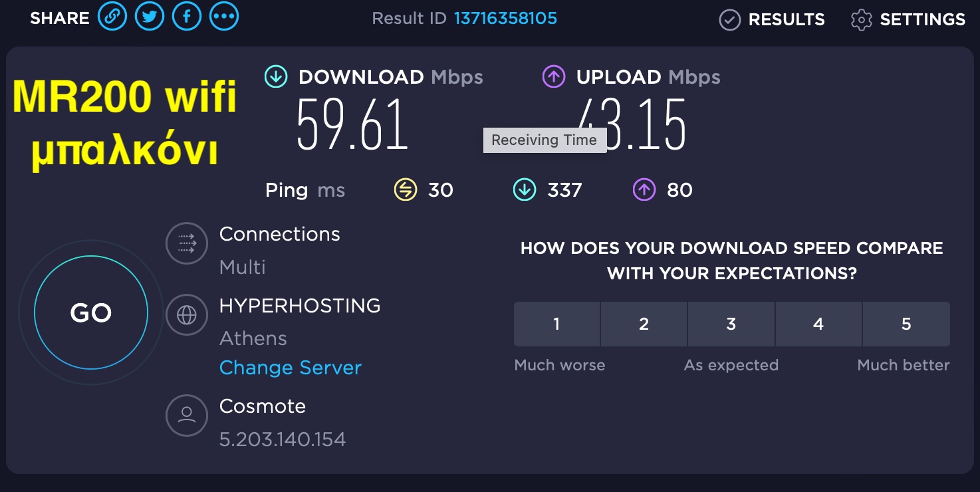Open result ID 13716358105 link

505,18
